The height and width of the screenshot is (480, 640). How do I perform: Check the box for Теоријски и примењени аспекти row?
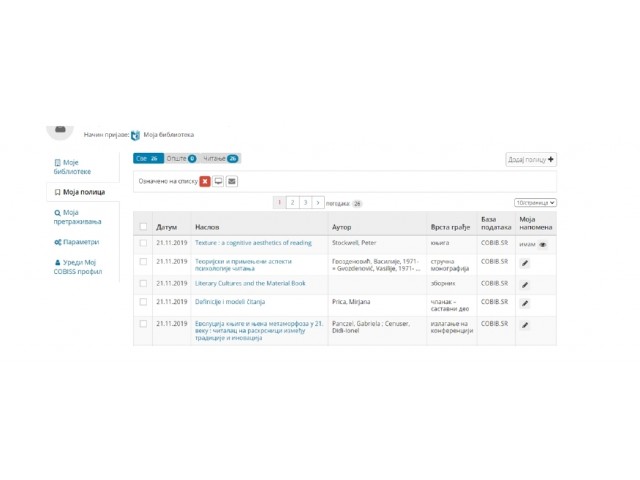pyautogui.click(x=143, y=262)
